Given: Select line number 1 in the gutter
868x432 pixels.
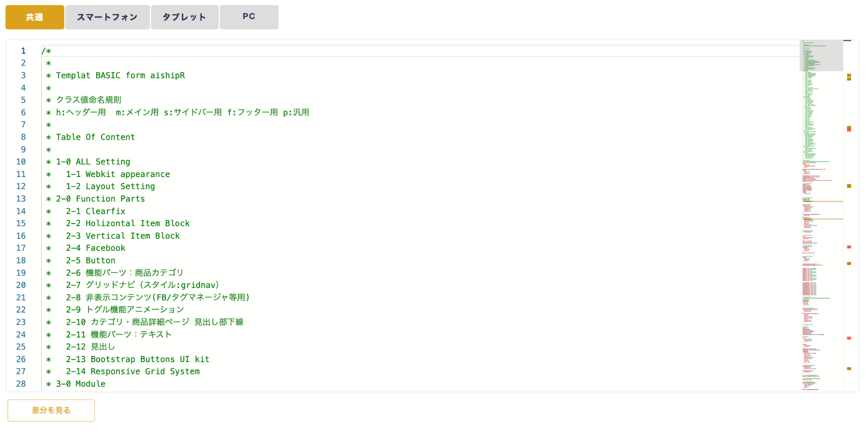Looking at the screenshot, I should (23, 51).
